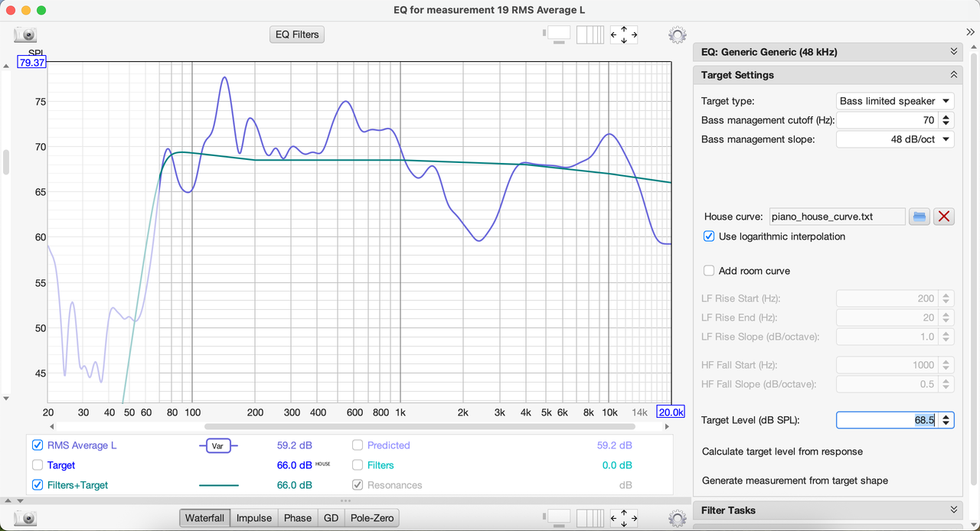
Task: Enable Add room curve
Action: point(709,271)
